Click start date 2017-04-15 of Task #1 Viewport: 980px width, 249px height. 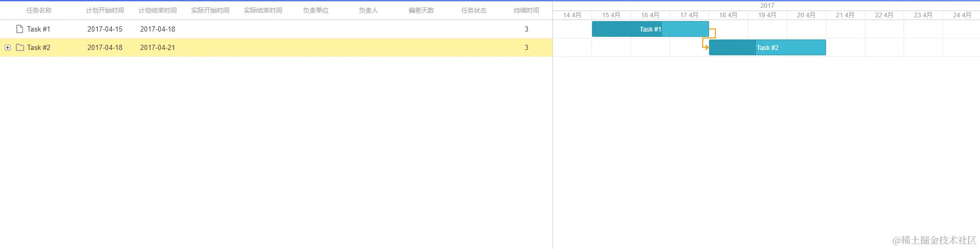point(105,29)
